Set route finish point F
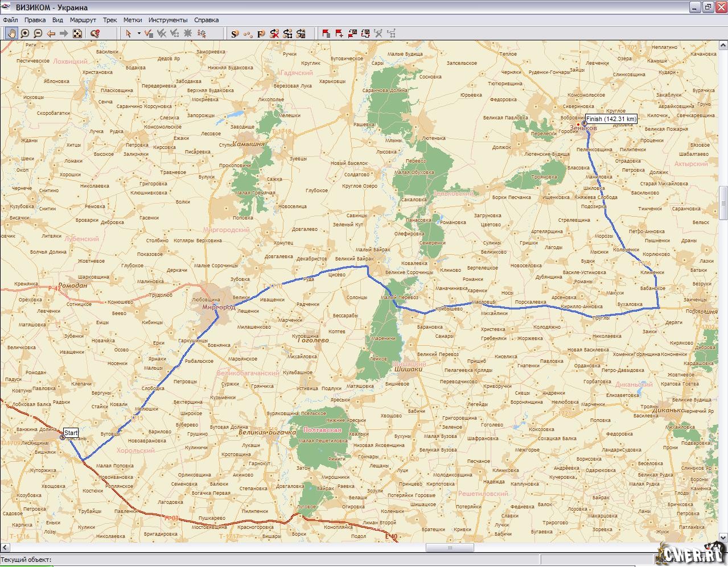Screen dimensions: 728x567 tap(261, 34)
